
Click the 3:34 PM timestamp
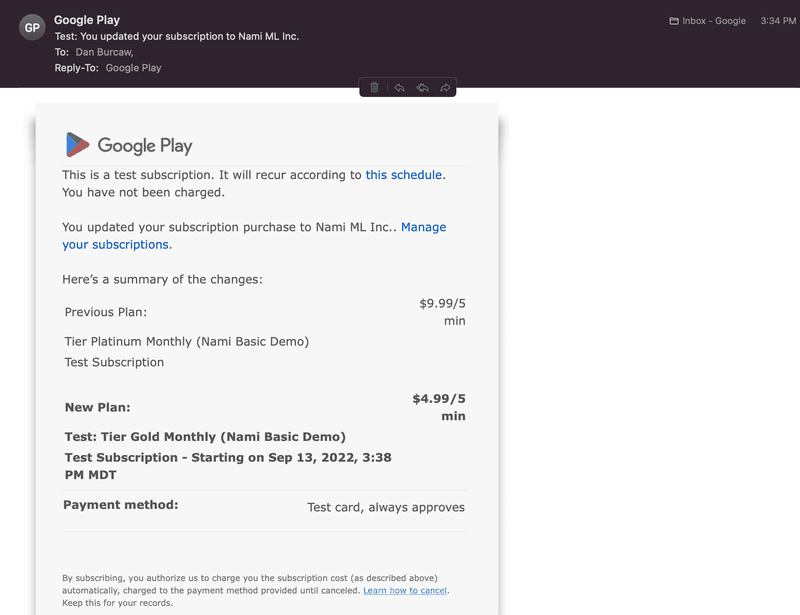[778, 21]
